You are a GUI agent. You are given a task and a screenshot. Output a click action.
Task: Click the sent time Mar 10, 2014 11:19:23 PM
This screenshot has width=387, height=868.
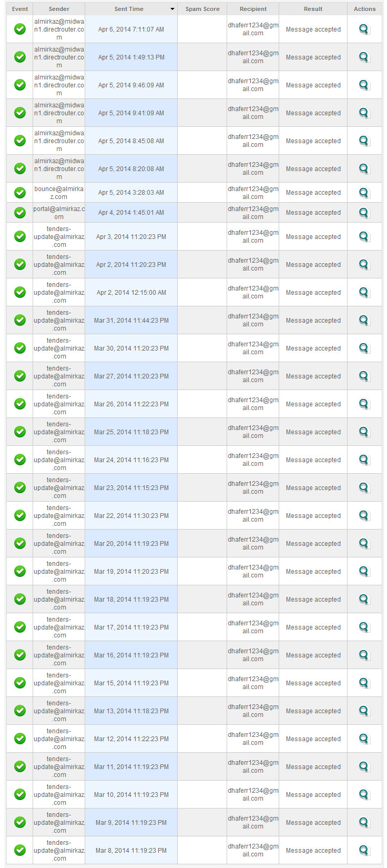coord(131,795)
